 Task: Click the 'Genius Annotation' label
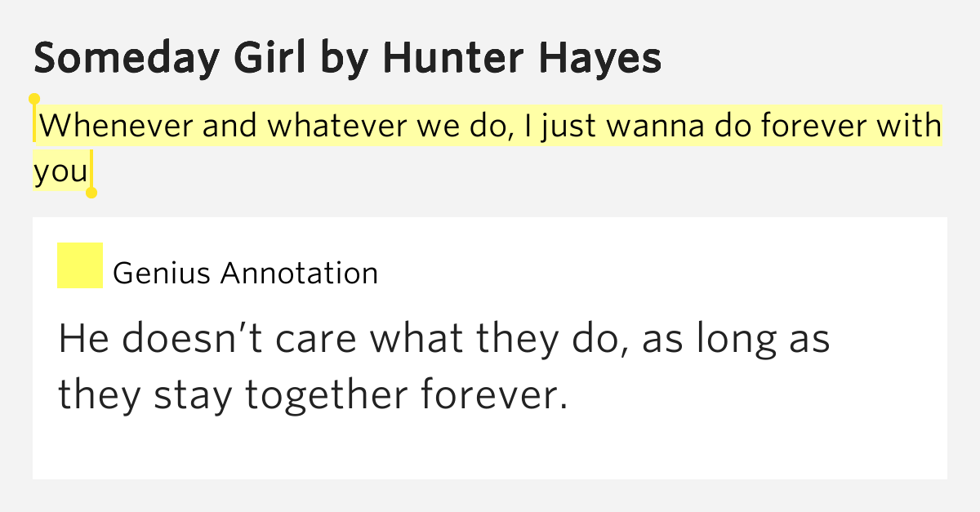pos(245,273)
